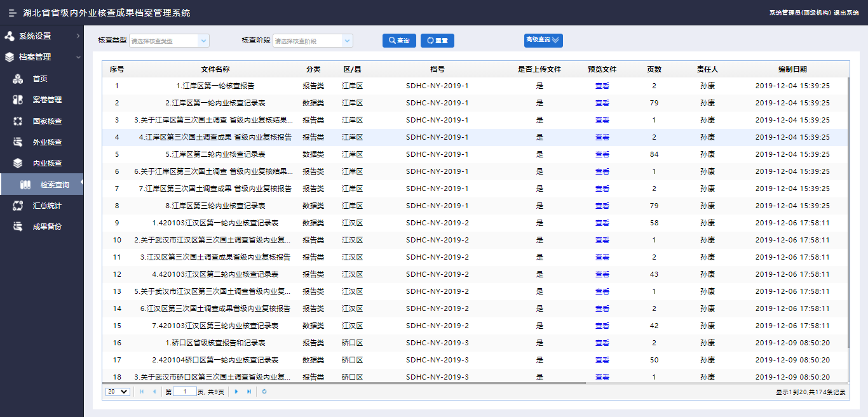Select row 5.江岸区第二轮内业核查记录表
This screenshot has width=868, height=417.
point(475,154)
